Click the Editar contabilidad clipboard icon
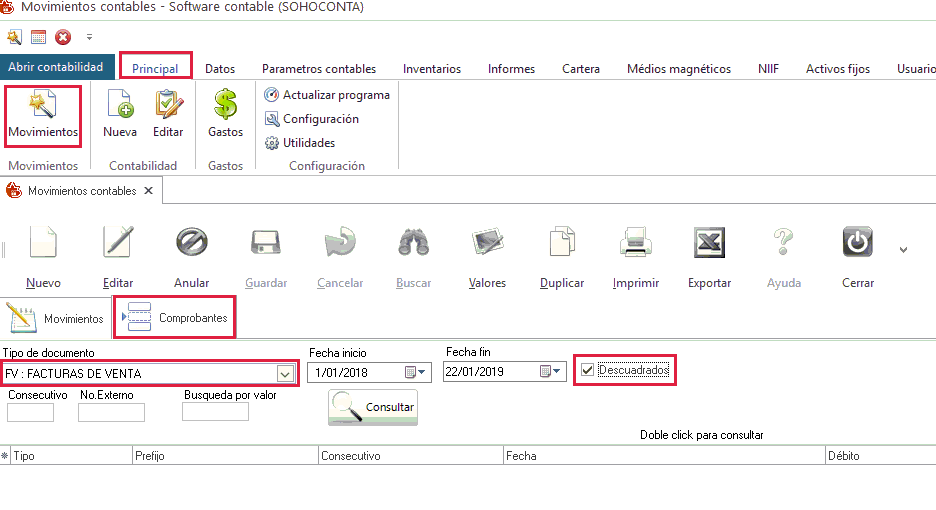This screenshot has height=510, width=936. [x=168, y=105]
